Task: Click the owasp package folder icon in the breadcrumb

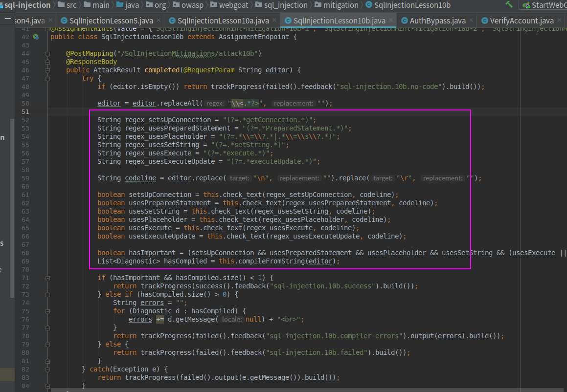Action: pyautogui.click(x=176, y=5)
